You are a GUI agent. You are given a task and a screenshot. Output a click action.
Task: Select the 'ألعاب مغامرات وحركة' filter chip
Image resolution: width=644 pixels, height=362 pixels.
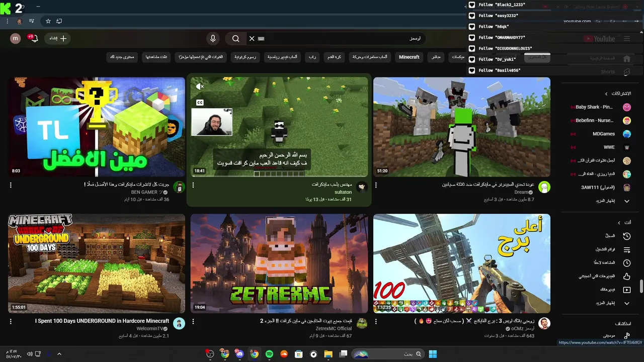click(x=370, y=57)
